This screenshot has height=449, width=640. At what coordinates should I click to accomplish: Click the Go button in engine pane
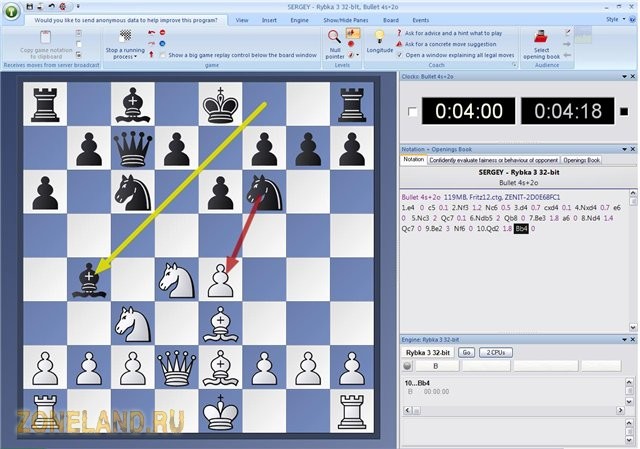[x=466, y=352]
